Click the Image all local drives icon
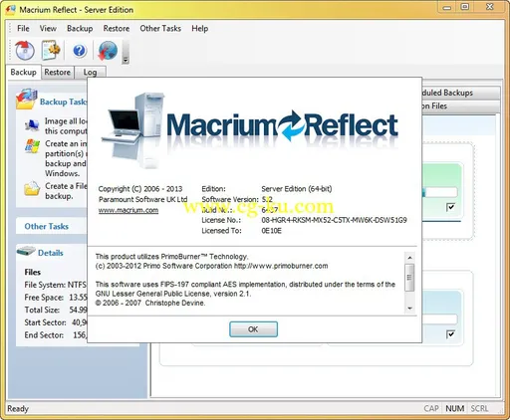The width and height of the screenshot is (510, 420). 32,125
